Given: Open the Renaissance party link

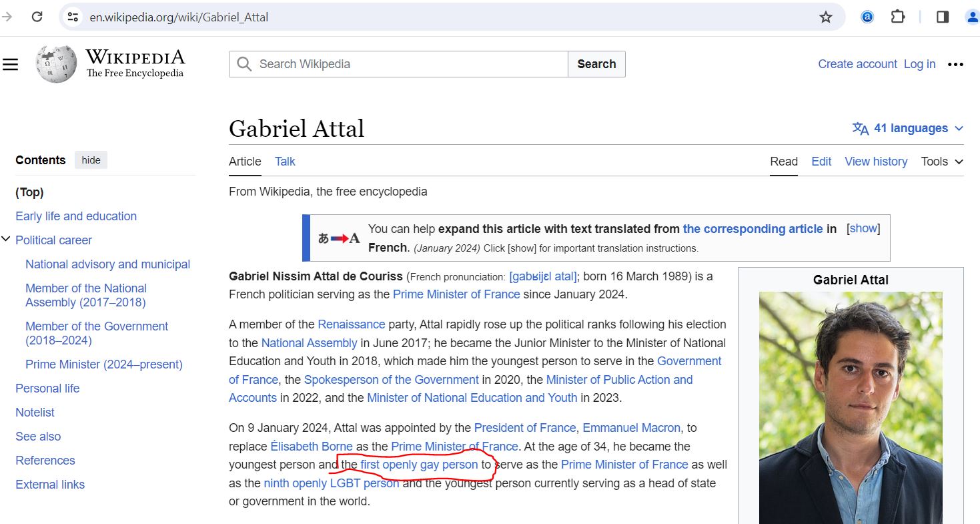Looking at the screenshot, I should coord(352,324).
